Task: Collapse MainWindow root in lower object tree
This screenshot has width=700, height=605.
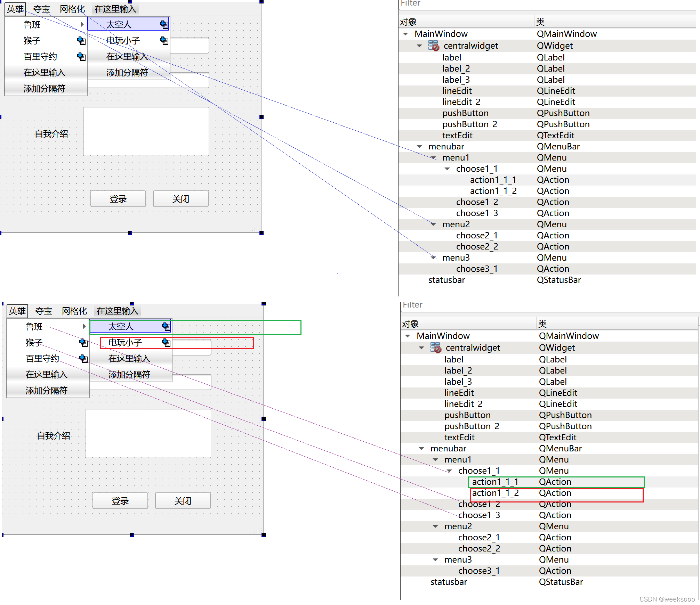Action: point(408,336)
